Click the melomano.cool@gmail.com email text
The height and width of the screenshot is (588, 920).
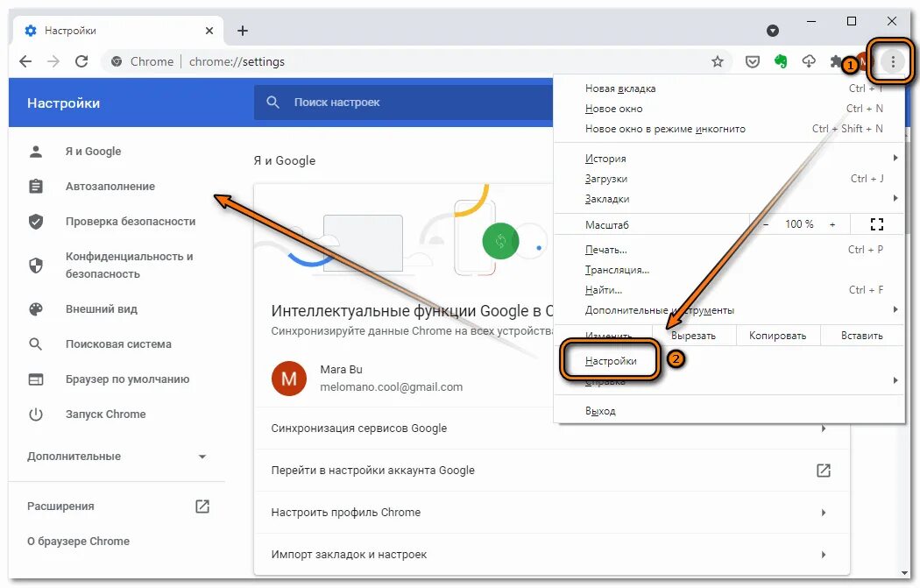pyautogui.click(x=391, y=386)
